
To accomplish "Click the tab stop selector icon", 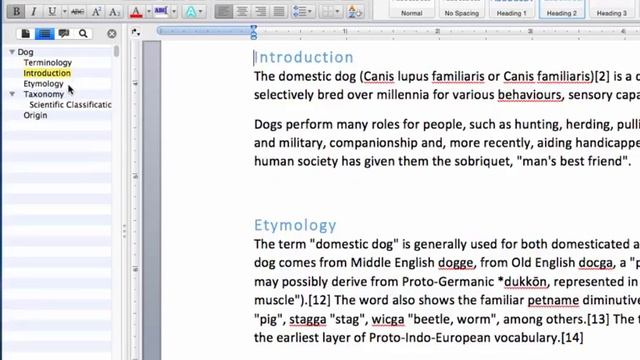I will click(x=136, y=32).
